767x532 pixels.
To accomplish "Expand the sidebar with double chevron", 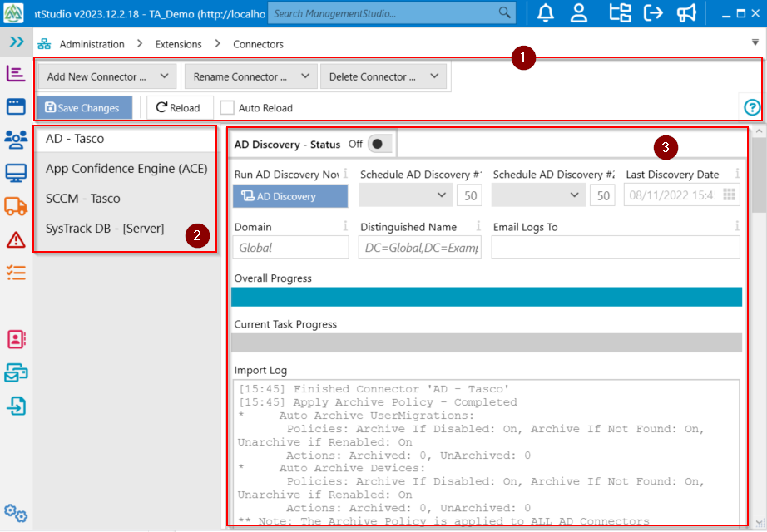I will [x=17, y=42].
